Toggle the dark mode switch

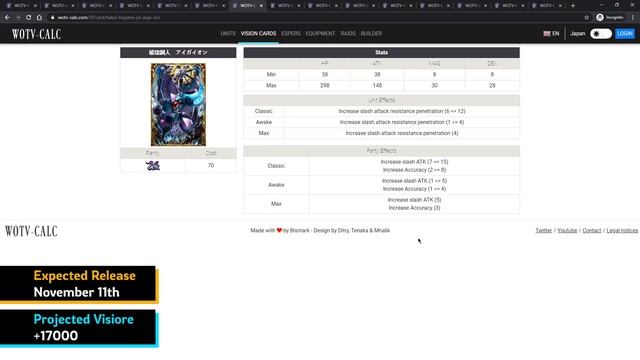(x=601, y=33)
